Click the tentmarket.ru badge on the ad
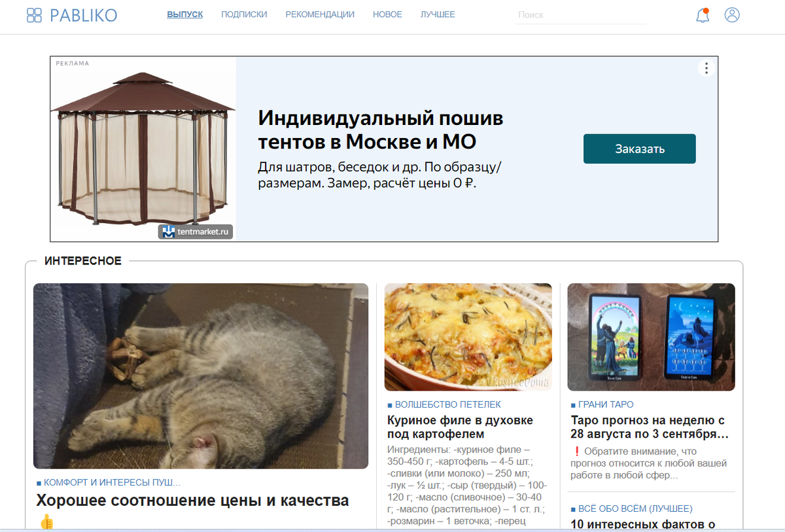The height and width of the screenshot is (532, 785). pyautogui.click(x=196, y=232)
